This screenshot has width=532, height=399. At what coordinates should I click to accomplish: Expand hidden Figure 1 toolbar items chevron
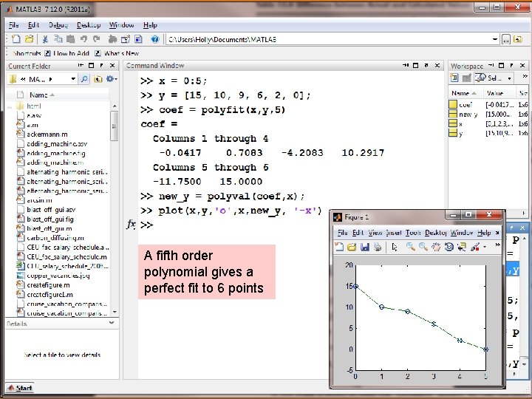497,245
